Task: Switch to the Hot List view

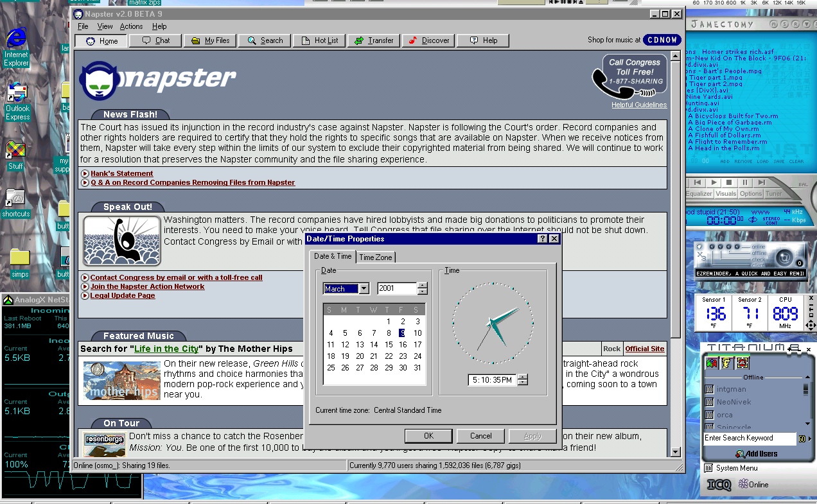Action: pyautogui.click(x=320, y=40)
